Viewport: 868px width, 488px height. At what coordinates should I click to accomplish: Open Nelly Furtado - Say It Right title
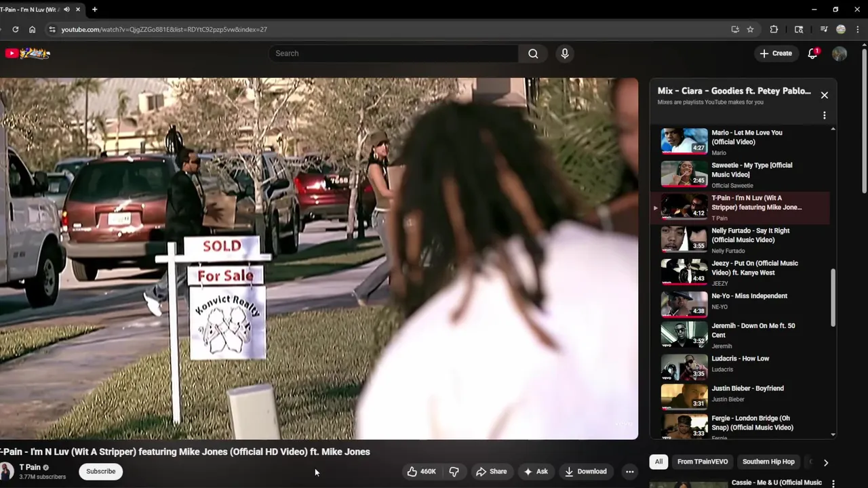[x=751, y=235]
